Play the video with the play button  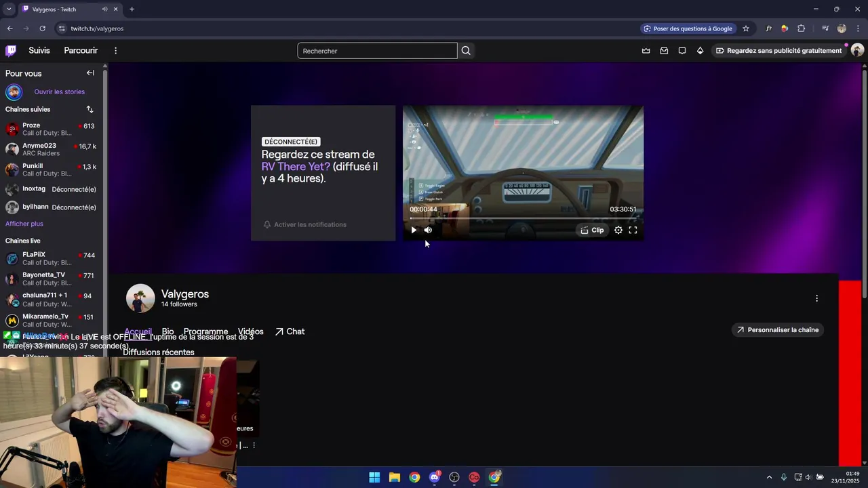tap(414, 230)
